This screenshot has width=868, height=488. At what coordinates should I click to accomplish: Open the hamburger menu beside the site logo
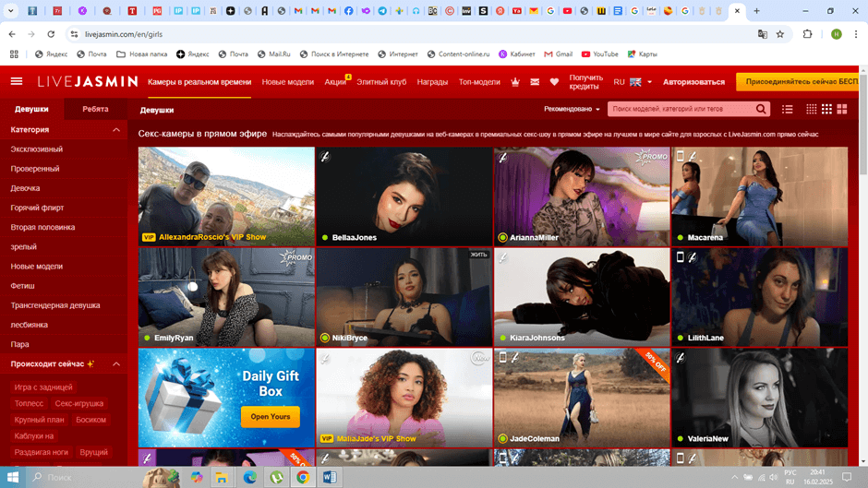[x=16, y=81]
